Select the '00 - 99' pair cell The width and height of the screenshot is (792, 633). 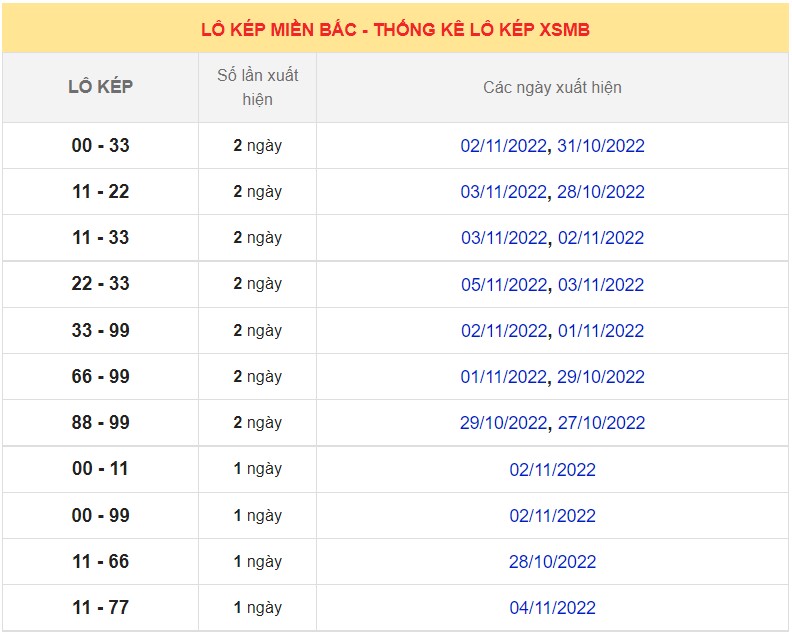[x=101, y=515]
